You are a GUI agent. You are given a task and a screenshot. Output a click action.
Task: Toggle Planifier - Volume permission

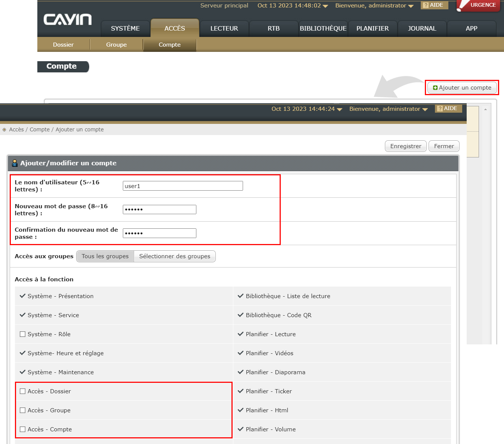pos(241,429)
